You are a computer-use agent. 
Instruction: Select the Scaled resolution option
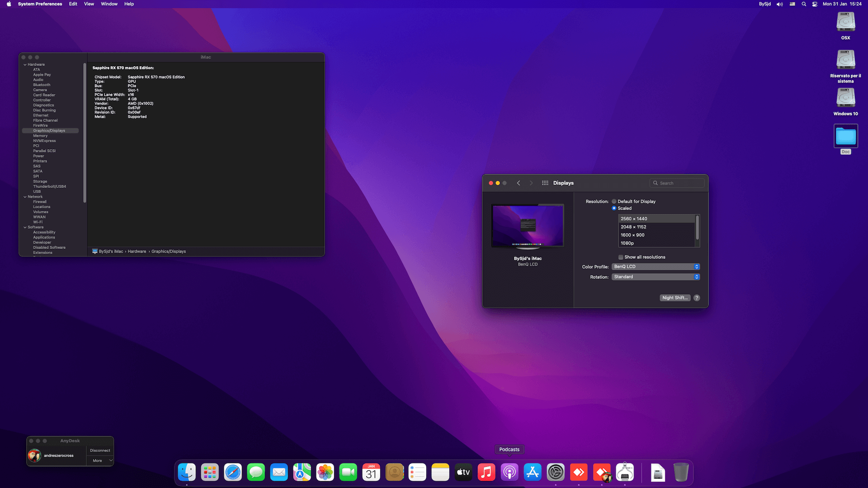point(614,208)
